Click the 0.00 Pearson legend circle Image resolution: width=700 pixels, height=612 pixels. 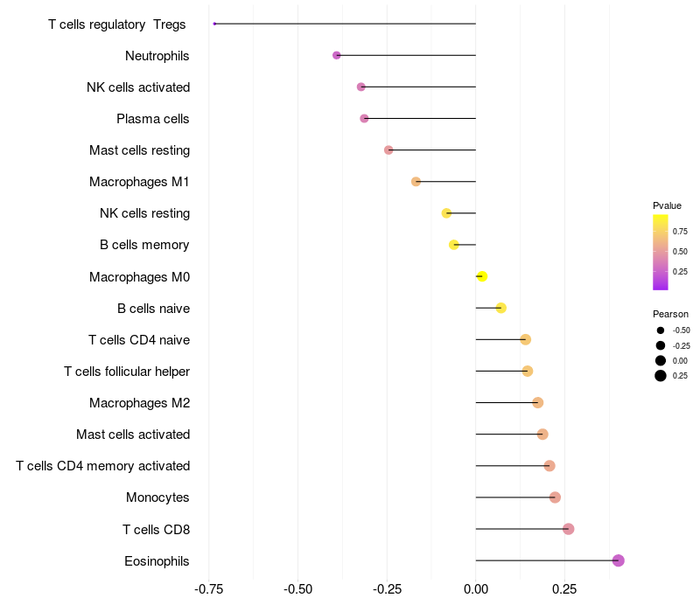(661, 360)
